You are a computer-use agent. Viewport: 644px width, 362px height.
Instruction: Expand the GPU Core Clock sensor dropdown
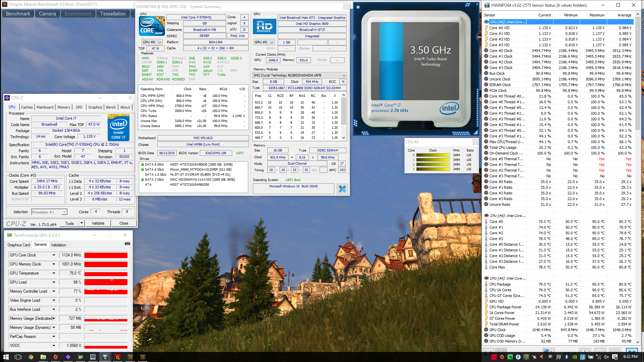tap(54, 255)
